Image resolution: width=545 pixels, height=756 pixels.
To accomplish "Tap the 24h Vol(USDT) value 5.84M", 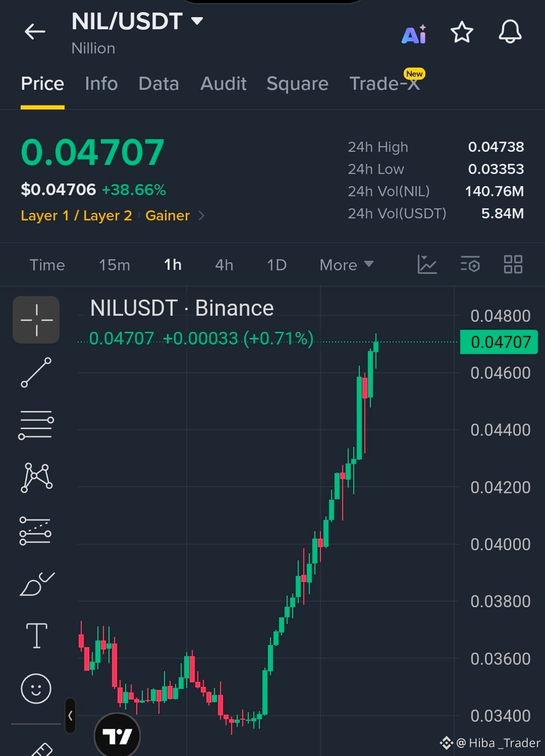I will (502, 213).
